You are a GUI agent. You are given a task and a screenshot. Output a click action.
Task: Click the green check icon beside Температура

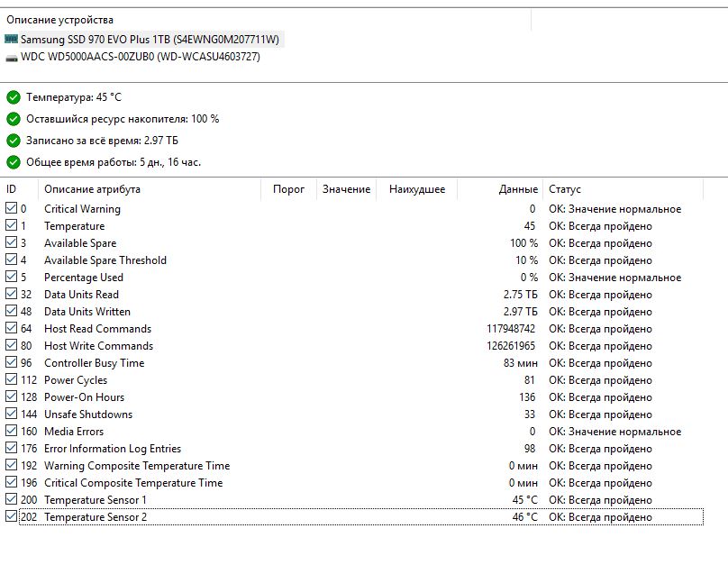point(14,97)
